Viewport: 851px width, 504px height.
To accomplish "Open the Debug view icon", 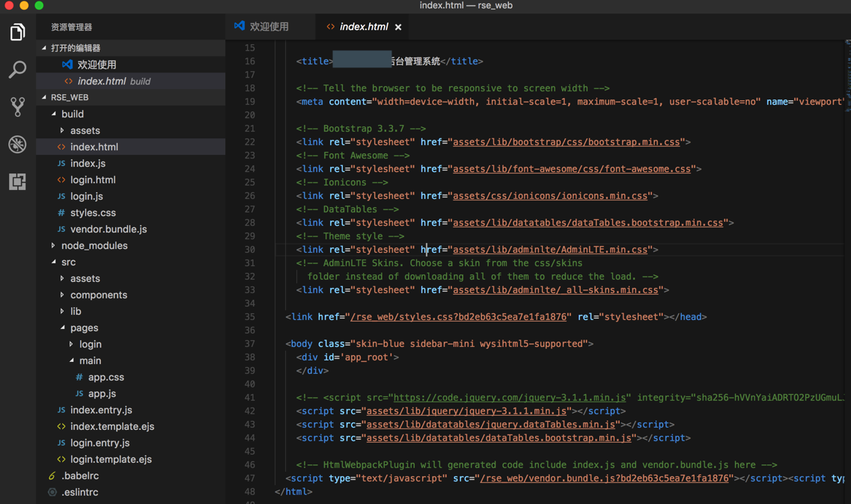I will point(17,144).
